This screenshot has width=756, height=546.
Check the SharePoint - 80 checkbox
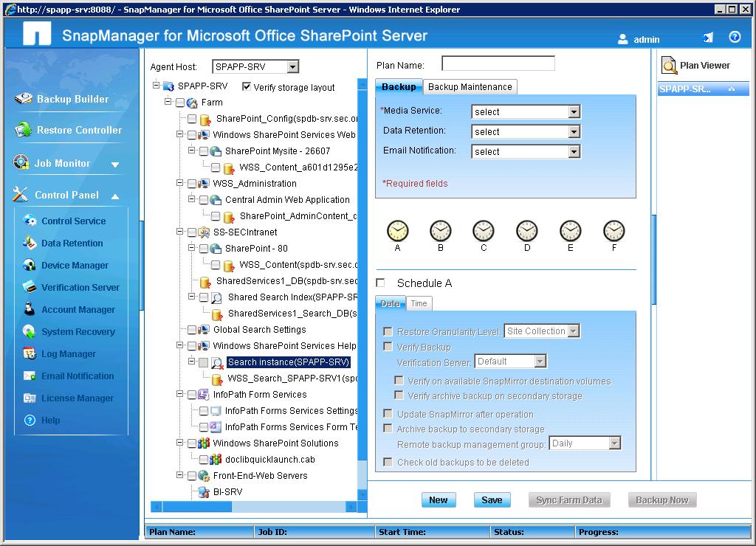(x=204, y=249)
